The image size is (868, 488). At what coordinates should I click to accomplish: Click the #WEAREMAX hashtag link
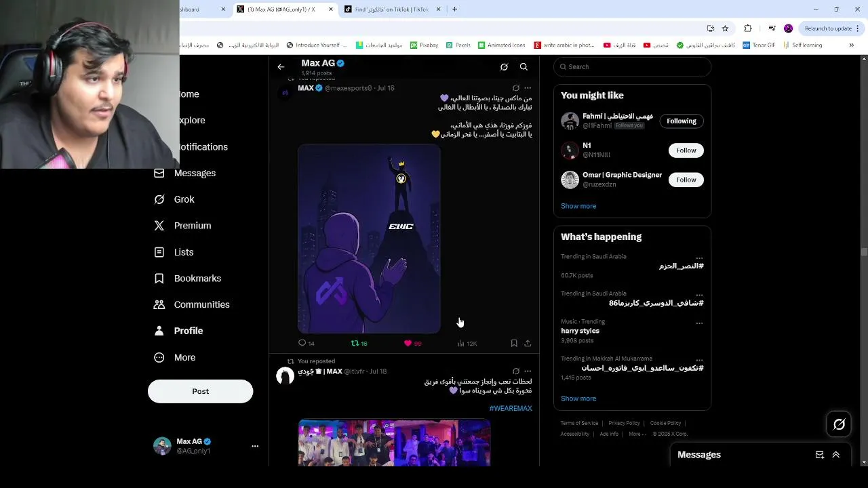tap(511, 409)
